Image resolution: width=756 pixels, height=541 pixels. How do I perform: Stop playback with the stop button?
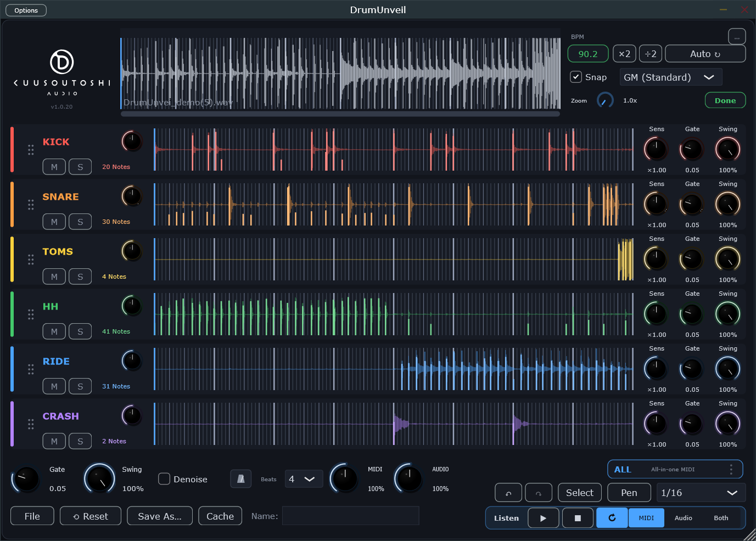coord(578,518)
